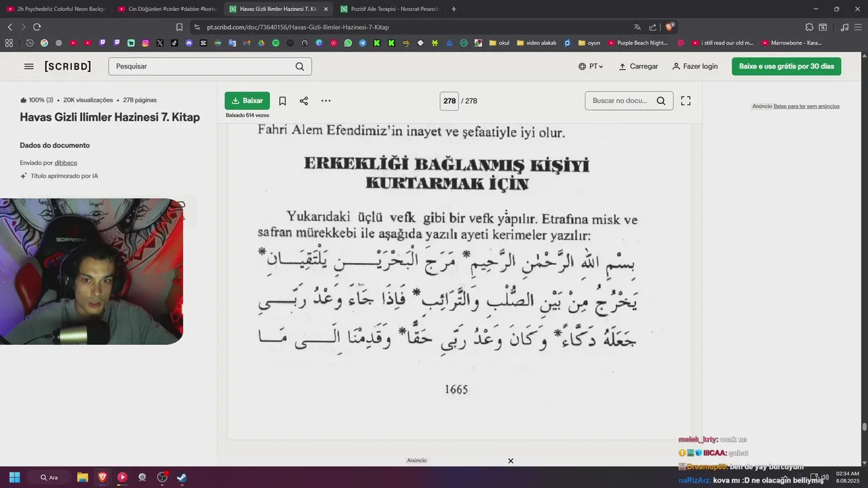Open the apps grid icon in bookmarks bar
Viewport: 868px width, 488px height.
coord(9,43)
